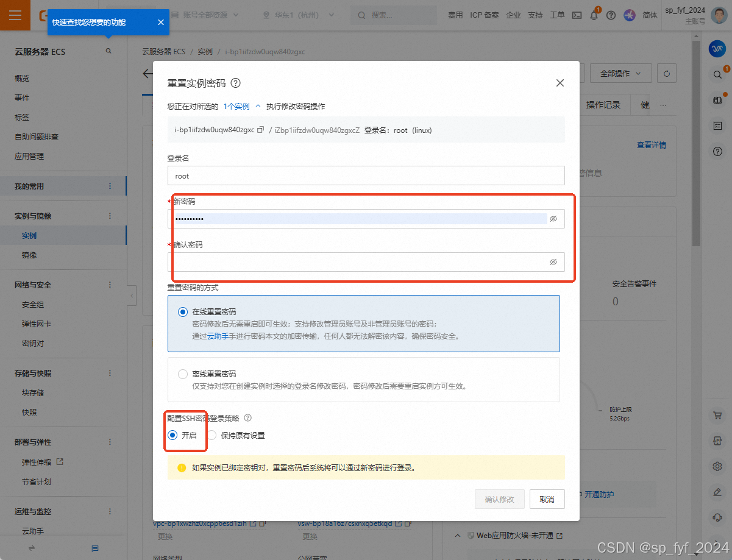The width and height of the screenshot is (732, 560).
Task: Click the 确认修改 button
Action: (x=499, y=498)
